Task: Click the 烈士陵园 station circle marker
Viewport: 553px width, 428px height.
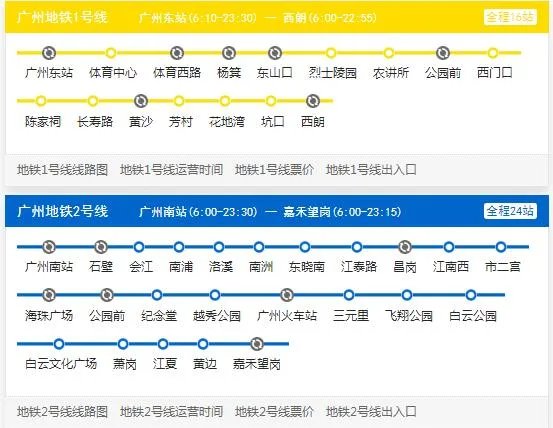Action: pos(330,53)
